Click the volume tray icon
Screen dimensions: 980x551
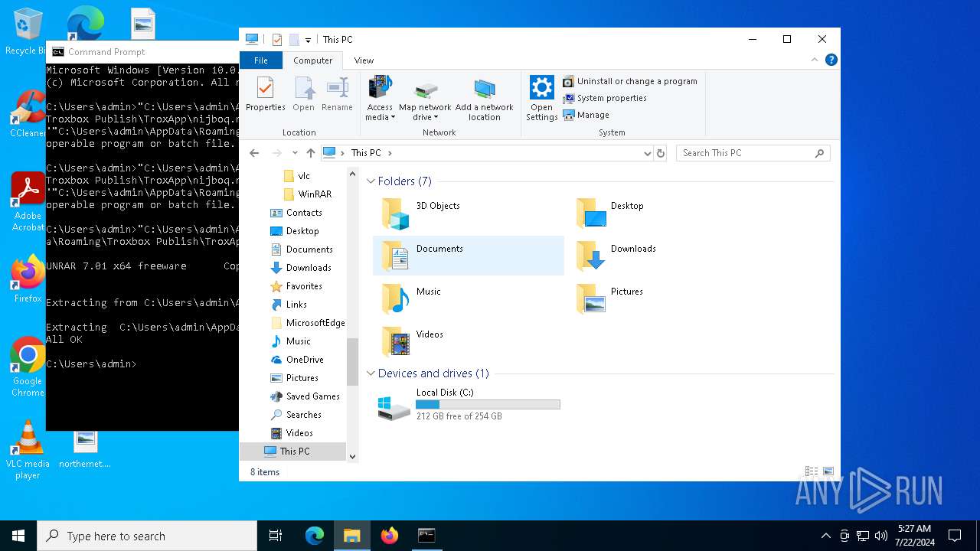[881, 536]
